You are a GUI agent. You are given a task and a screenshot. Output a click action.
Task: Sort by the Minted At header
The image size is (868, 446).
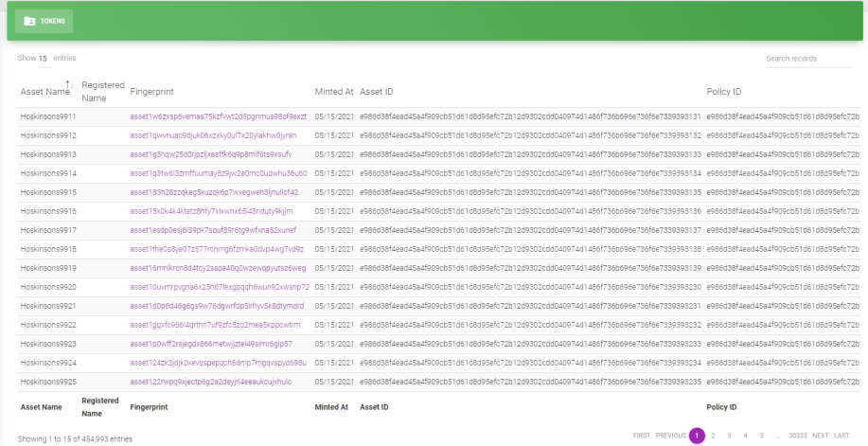tap(334, 92)
